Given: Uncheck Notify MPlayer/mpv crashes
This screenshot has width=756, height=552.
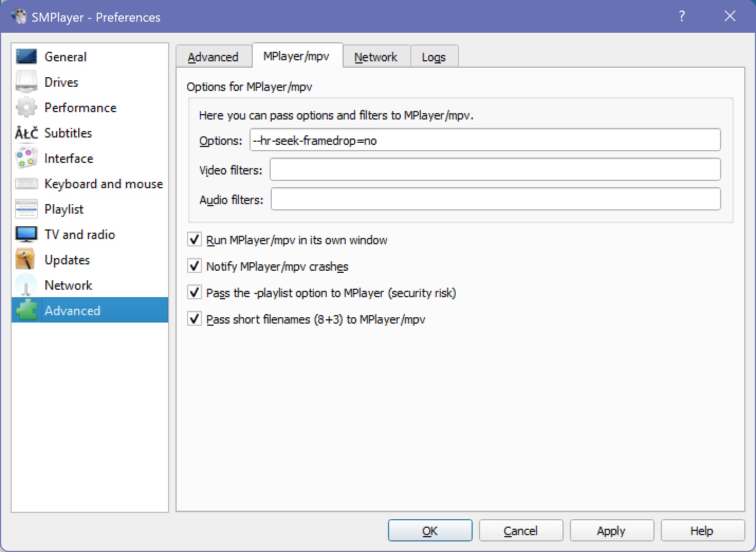Looking at the screenshot, I should [x=195, y=266].
